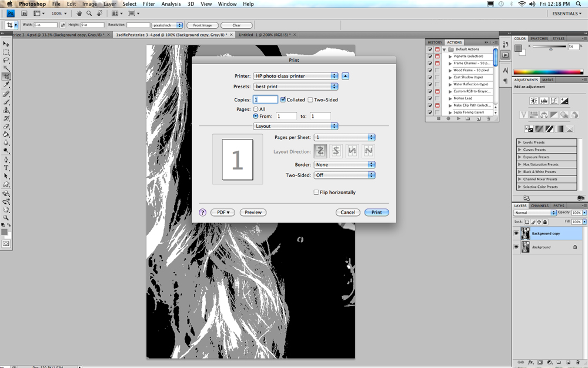Image resolution: width=588 pixels, height=368 pixels.
Task: Select the All pages radio button
Action: click(256, 109)
